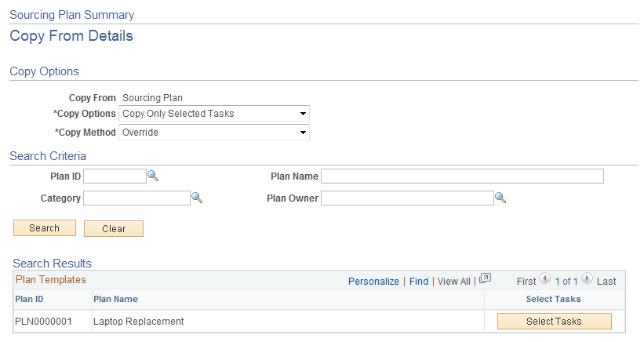Click the Category lookup magnifier icon
Viewport: 644px width, 342px height.
197,198
